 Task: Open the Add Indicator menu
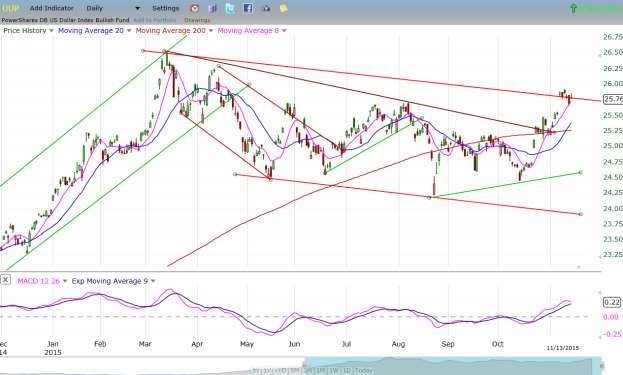[52, 8]
